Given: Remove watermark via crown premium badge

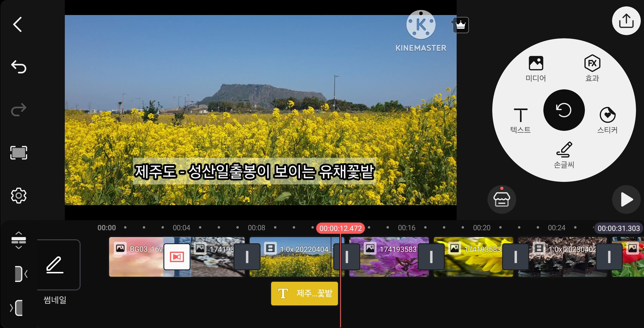Looking at the screenshot, I should point(461,25).
